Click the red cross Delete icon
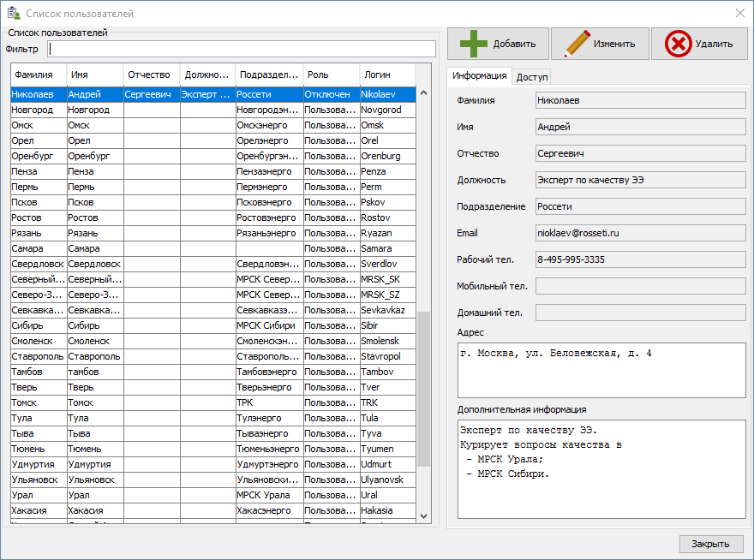The width and height of the screenshot is (754, 560). (x=678, y=44)
